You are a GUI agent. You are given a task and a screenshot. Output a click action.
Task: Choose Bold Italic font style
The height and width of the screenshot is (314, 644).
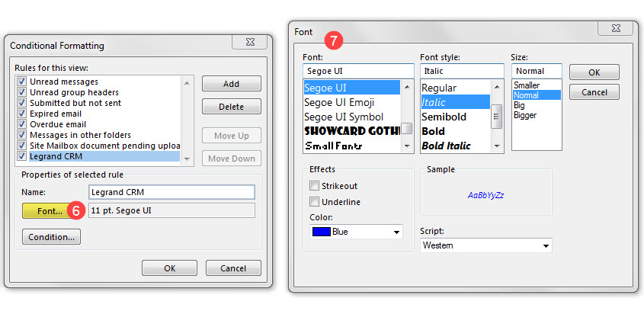446,146
